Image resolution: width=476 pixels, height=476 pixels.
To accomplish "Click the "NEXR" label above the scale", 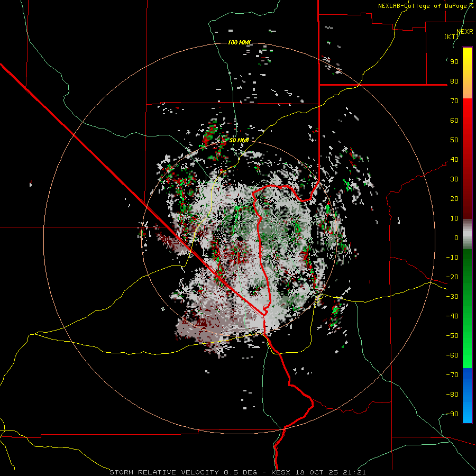I will coord(465,32).
